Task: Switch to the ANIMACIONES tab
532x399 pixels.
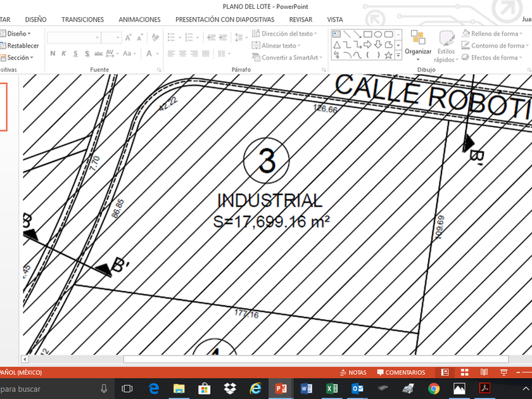Action: point(139,20)
